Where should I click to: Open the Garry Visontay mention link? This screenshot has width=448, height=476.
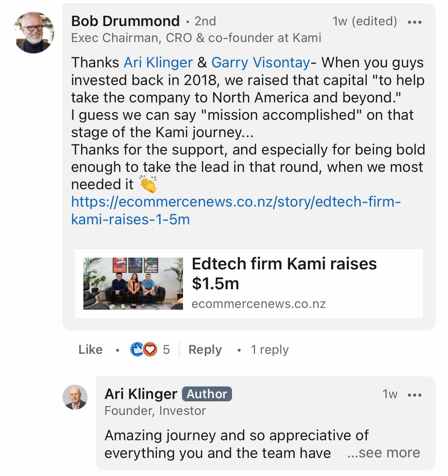click(x=260, y=63)
